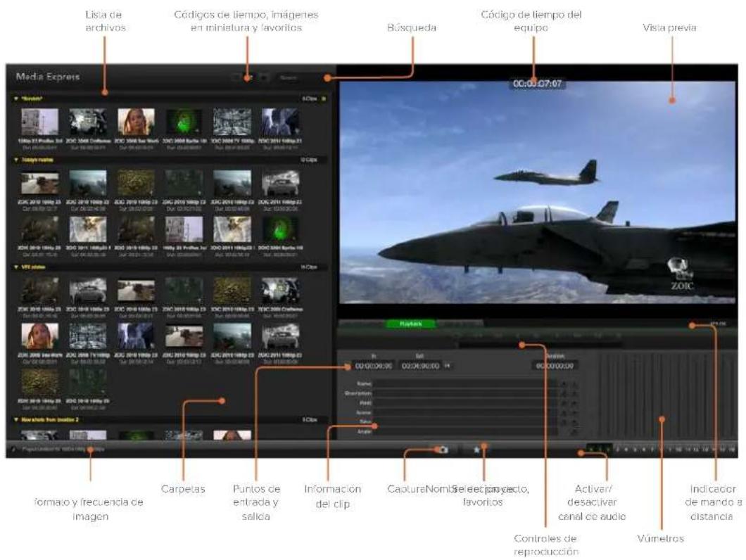
Task: Switch to thumbnail view in media list header
Action: click(248, 77)
